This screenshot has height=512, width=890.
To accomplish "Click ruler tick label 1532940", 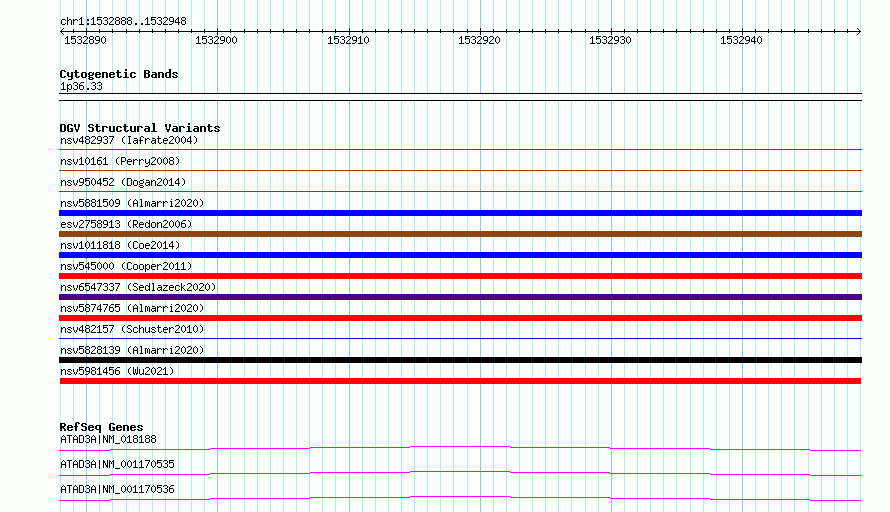I will 741,40.
